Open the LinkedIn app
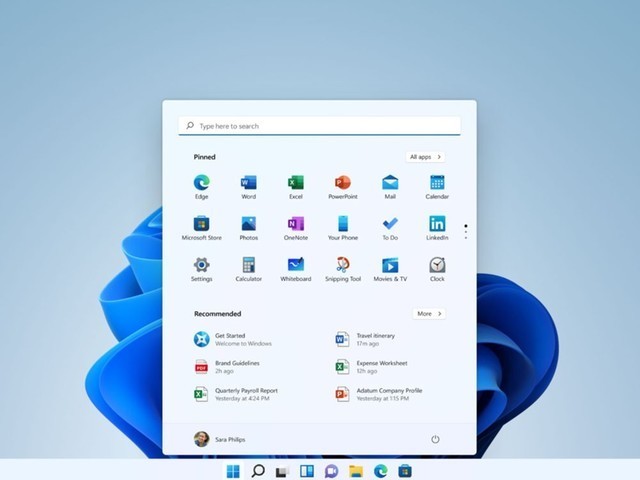640x480 pixels. (437, 228)
